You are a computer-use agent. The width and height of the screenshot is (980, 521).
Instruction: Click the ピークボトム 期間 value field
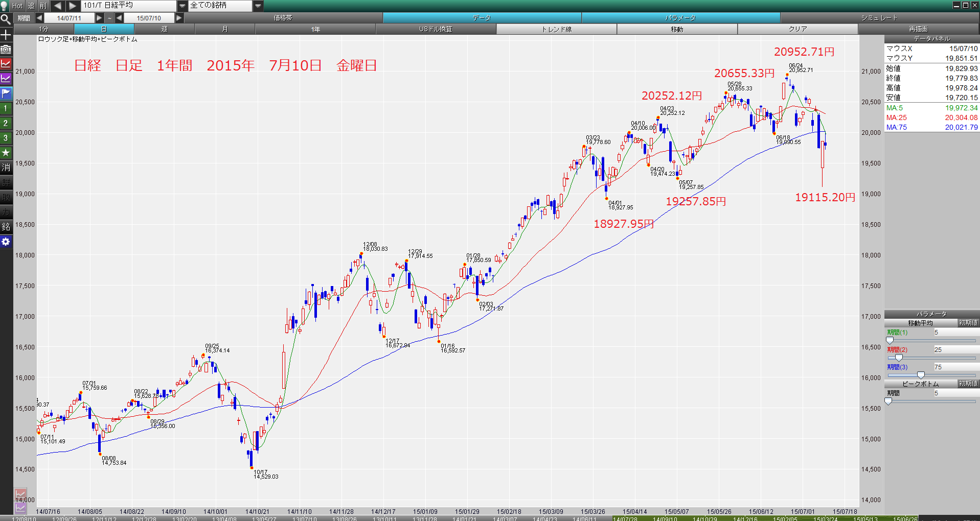(956, 393)
